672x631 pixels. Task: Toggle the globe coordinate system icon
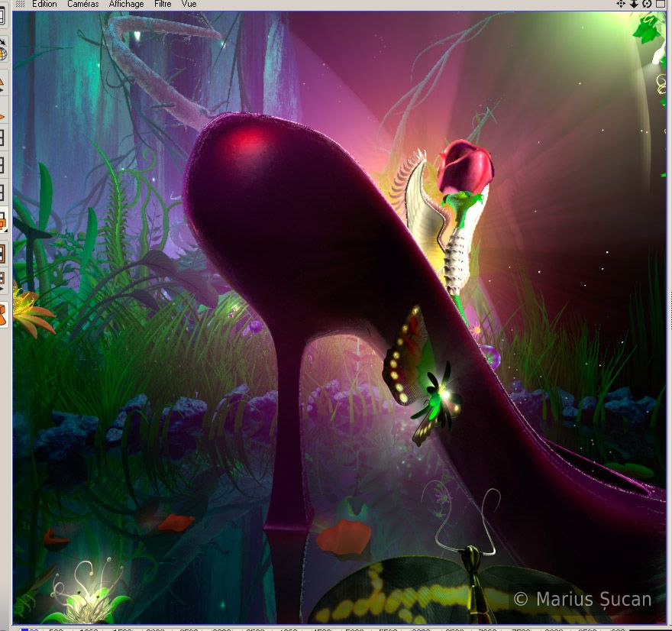point(3,52)
